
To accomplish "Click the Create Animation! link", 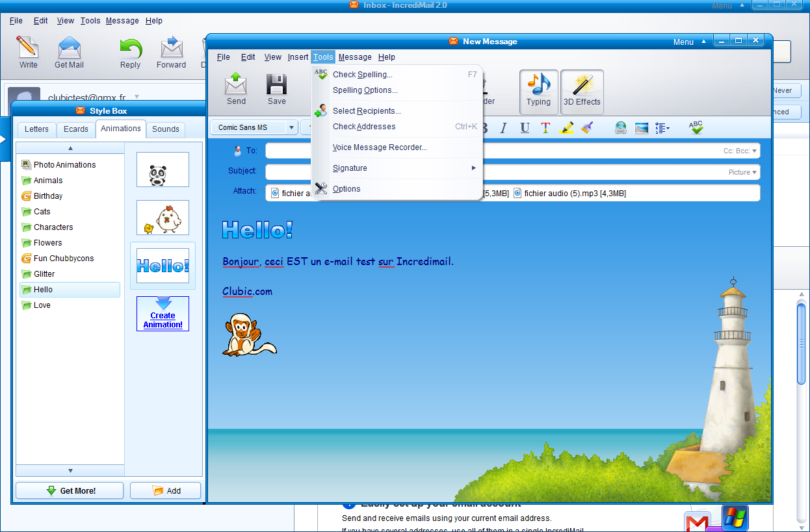I will (163, 320).
